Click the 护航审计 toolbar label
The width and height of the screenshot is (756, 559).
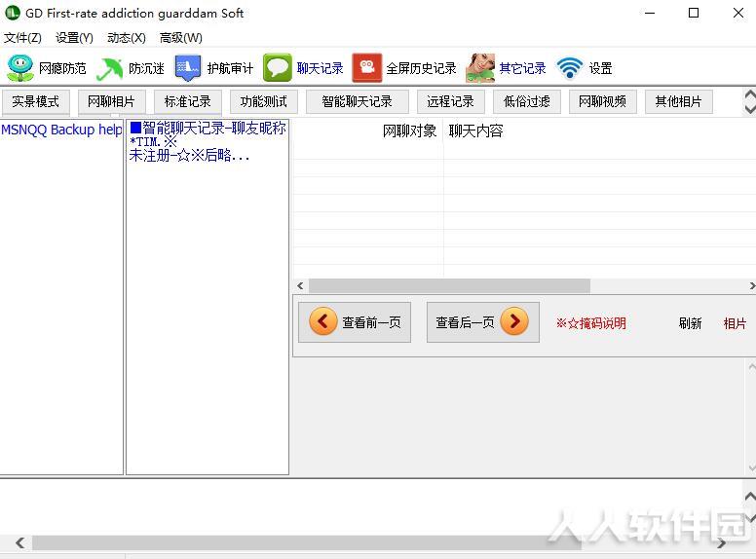click(231, 68)
